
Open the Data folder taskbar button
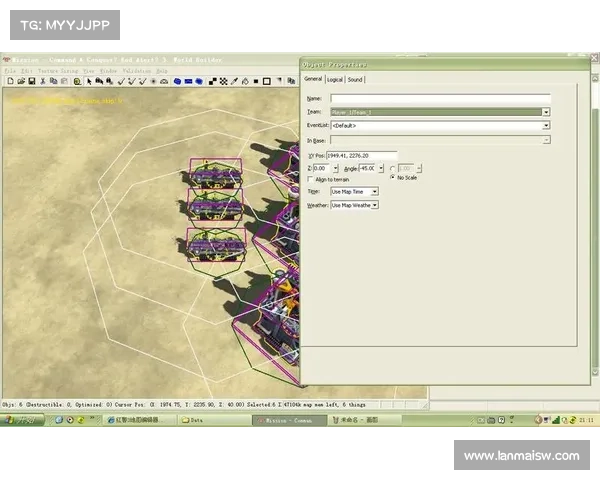tap(214, 420)
